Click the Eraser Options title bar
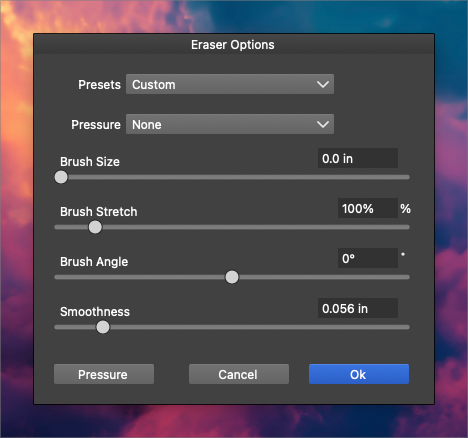The height and width of the screenshot is (438, 468). coord(234,44)
